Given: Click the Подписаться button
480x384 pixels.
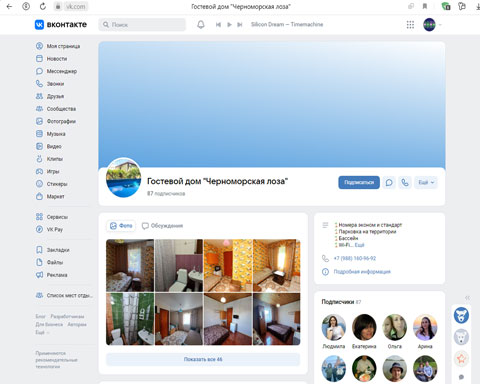Looking at the screenshot, I should pyautogui.click(x=359, y=183).
